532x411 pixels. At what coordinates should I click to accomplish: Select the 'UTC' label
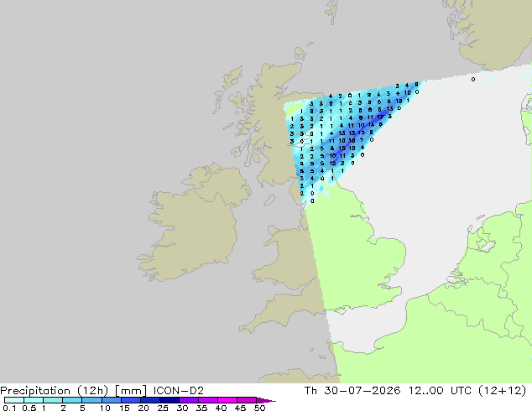[x=461, y=391]
